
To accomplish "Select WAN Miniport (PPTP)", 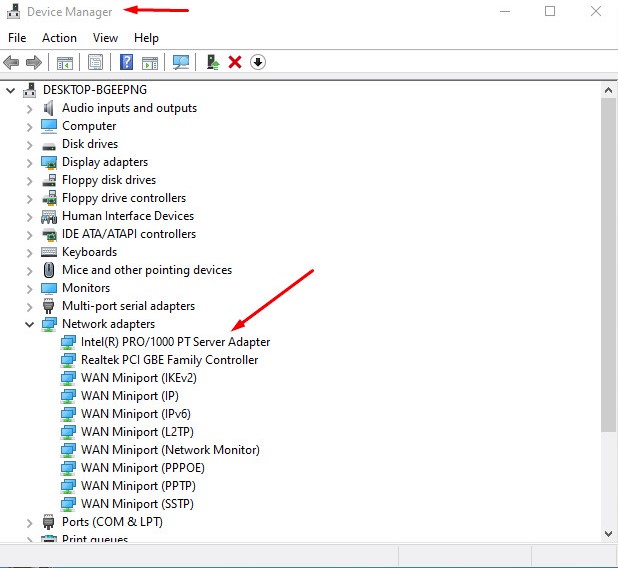I will click(x=138, y=486).
